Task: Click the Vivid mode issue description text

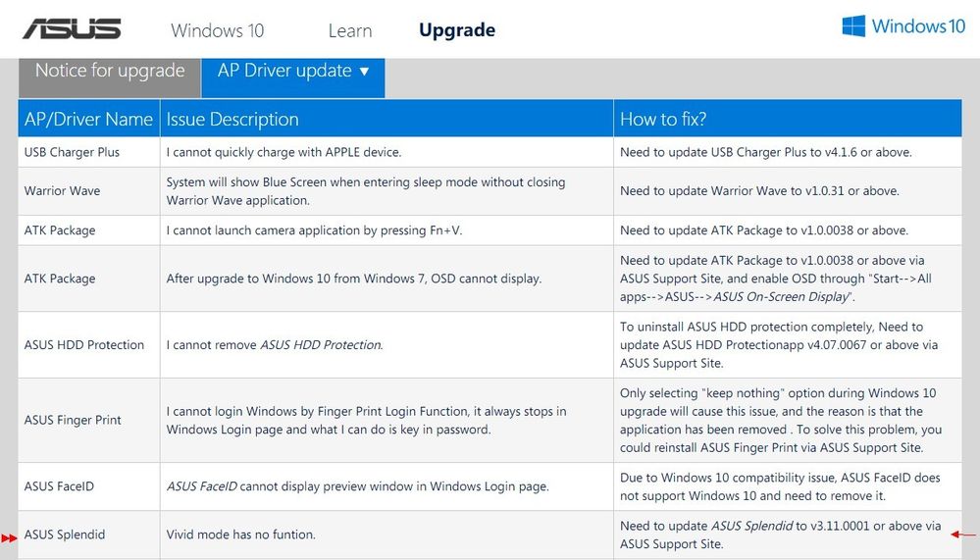Action: [240, 535]
